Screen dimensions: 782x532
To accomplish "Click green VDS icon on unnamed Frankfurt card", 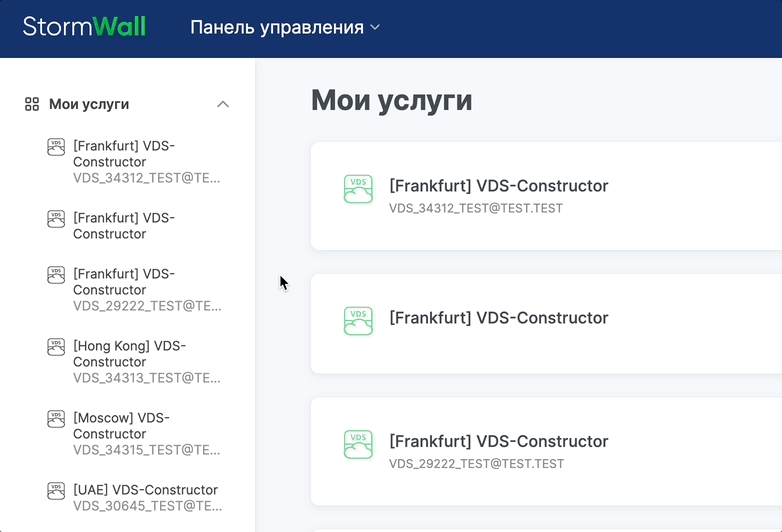I will pos(358,321).
